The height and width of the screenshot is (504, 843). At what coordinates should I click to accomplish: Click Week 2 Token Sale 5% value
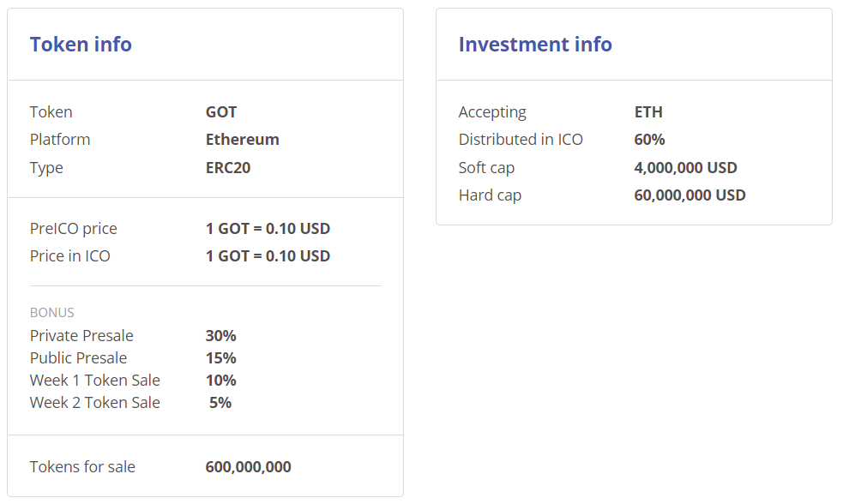[x=220, y=403]
